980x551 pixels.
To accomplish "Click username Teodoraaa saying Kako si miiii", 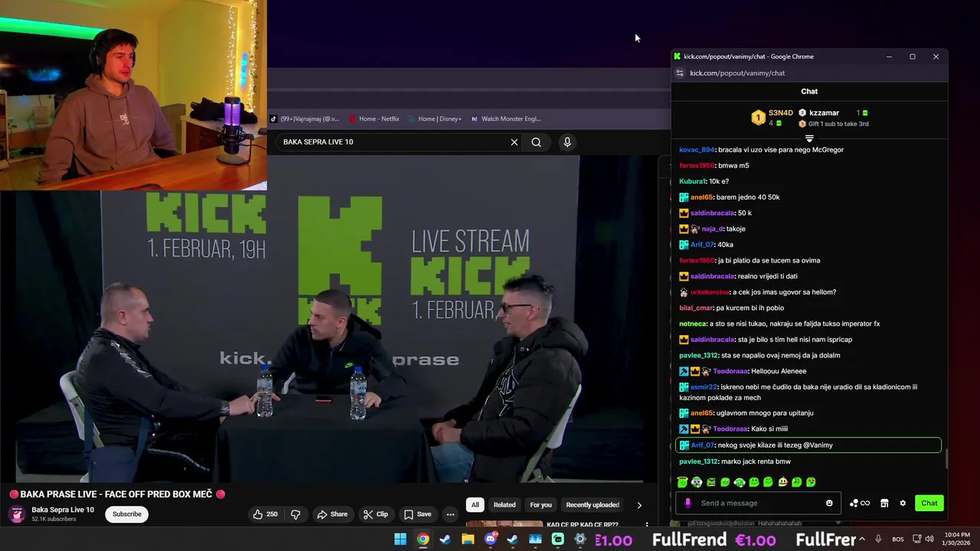I will tap(730, 429).
